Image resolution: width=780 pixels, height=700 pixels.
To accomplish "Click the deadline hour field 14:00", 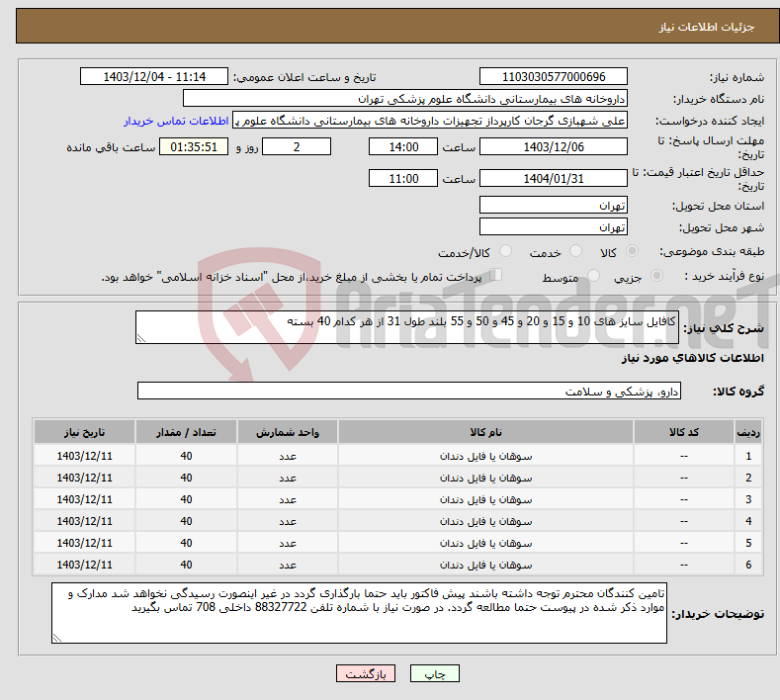I will (403, 146).
